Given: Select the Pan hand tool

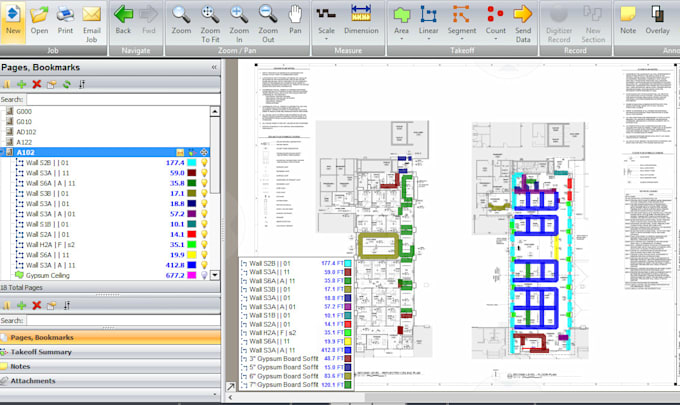Looking at the screenshot, I should [x=295, y=21].
